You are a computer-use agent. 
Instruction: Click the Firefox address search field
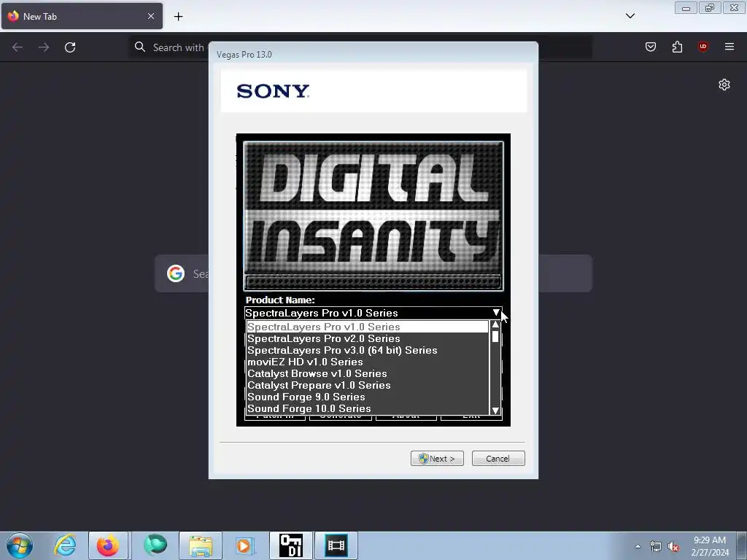click(x=360, y=47)
